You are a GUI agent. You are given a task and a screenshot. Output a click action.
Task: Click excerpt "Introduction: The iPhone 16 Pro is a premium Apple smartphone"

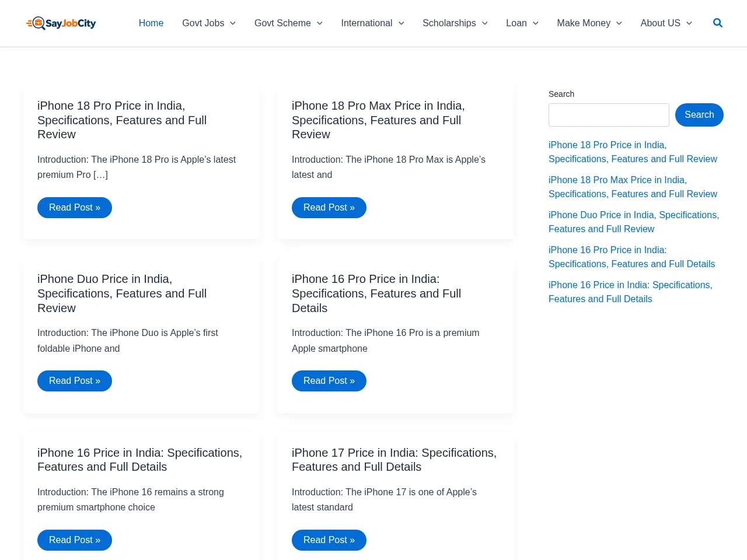point(386,341)
